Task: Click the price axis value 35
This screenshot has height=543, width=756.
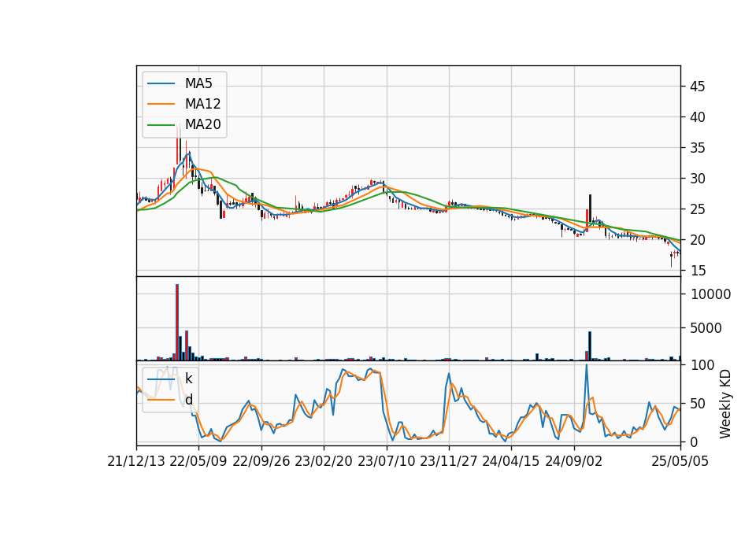Action: [698, 148]
